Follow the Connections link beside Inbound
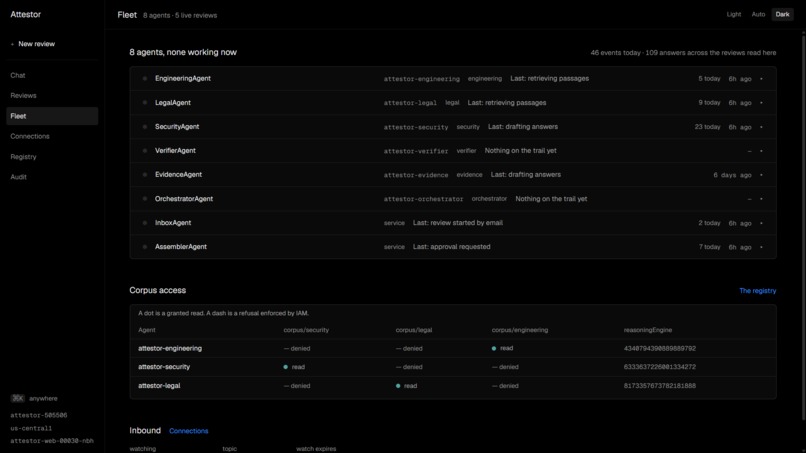 point(189,431)
